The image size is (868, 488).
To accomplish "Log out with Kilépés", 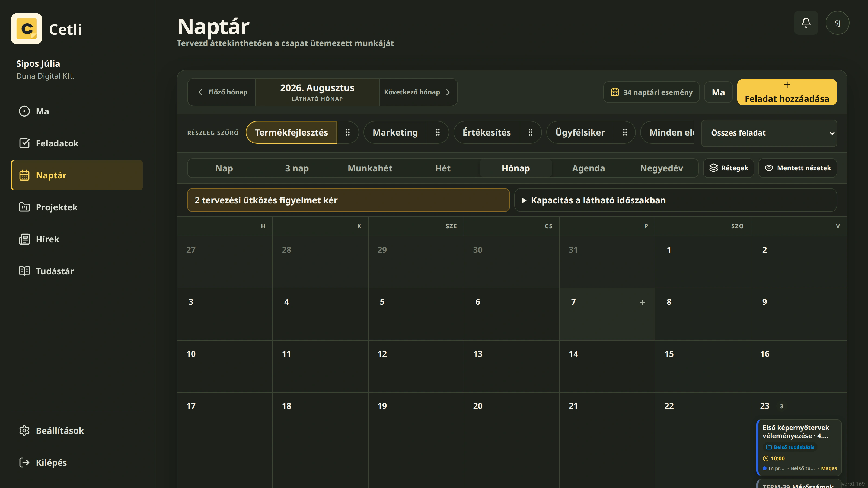I will click(77, 463).
